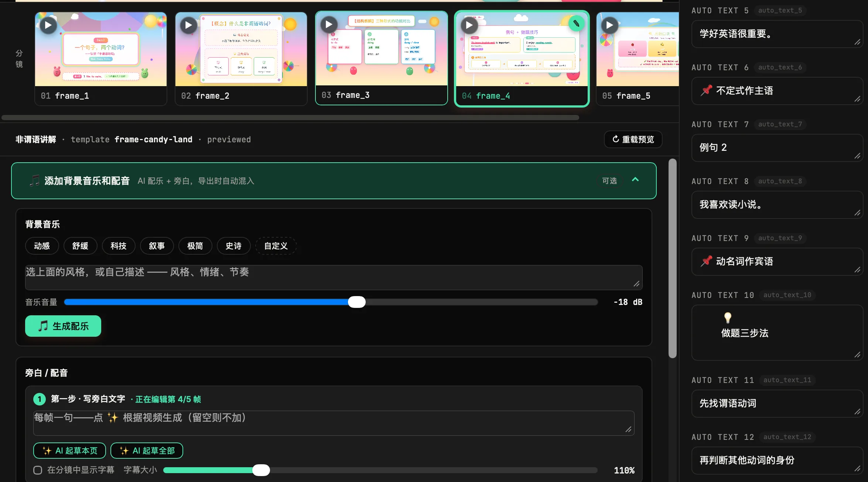Enable 在分镜中显示字幕 checkbox
The height and width of the screenshot is (482, 868).
coord(38,470)
